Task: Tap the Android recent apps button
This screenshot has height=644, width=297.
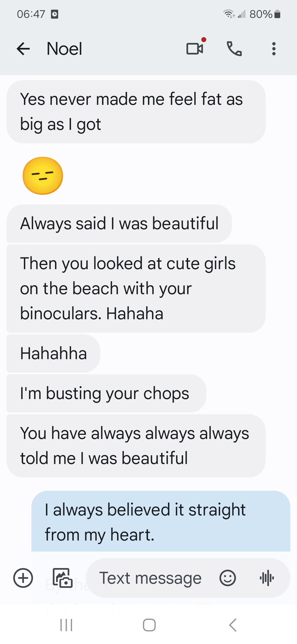Action: point(66,625)
